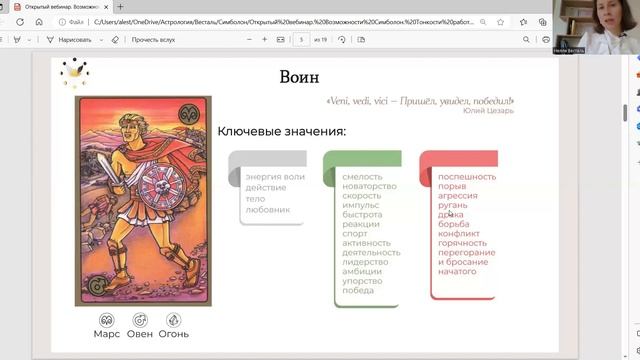The height and width of the screenshot is (360, 640).
Task: Click the page number field
Action: [301, 40]
